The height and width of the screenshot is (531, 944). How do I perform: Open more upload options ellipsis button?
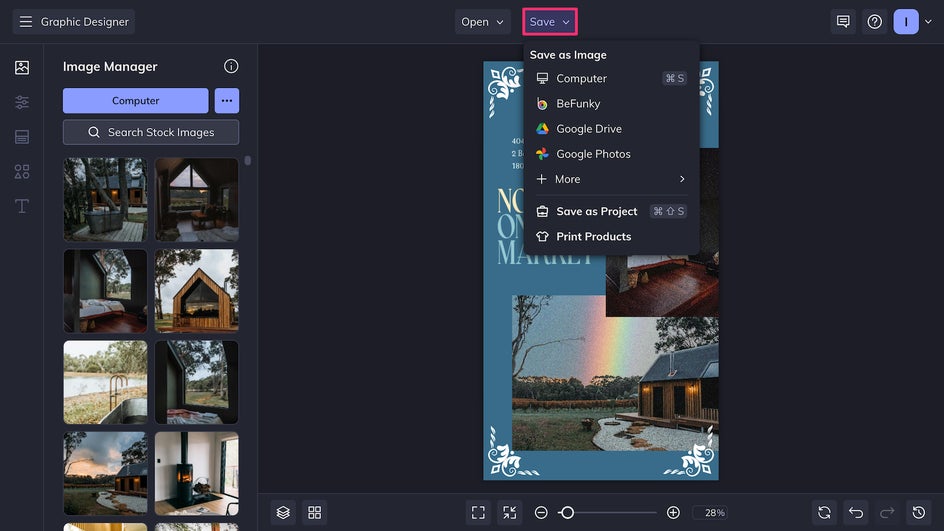(227, 101)
